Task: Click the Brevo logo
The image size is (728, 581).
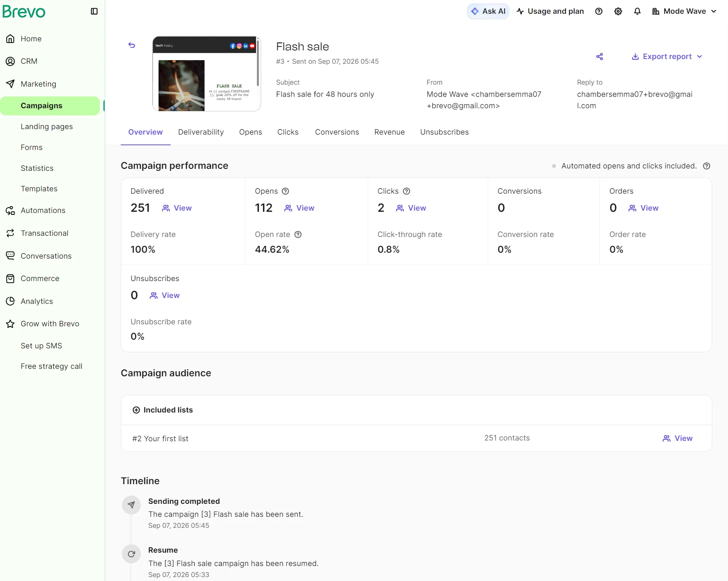Action: tap(24, 11)
